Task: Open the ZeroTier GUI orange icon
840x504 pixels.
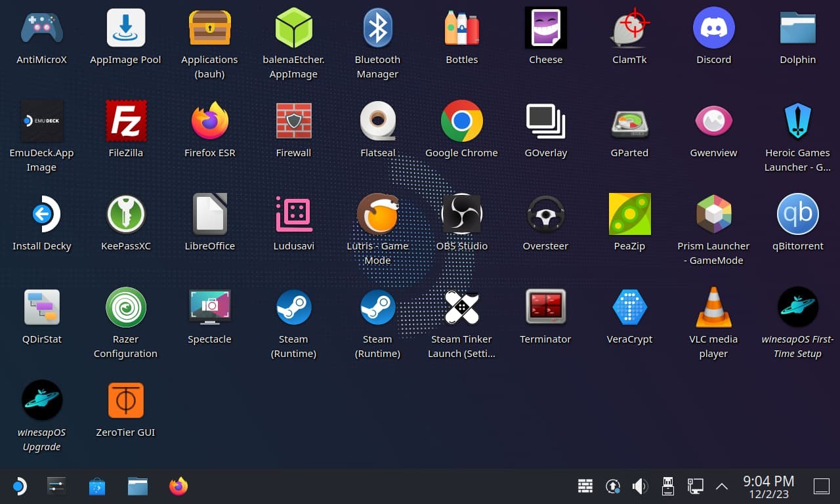Action: point(126,401)
